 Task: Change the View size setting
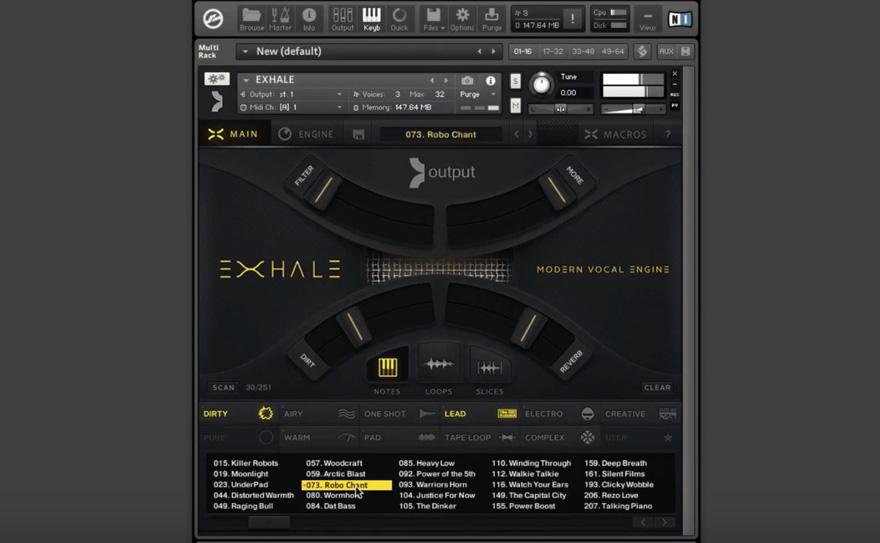(x=647, y=20)
